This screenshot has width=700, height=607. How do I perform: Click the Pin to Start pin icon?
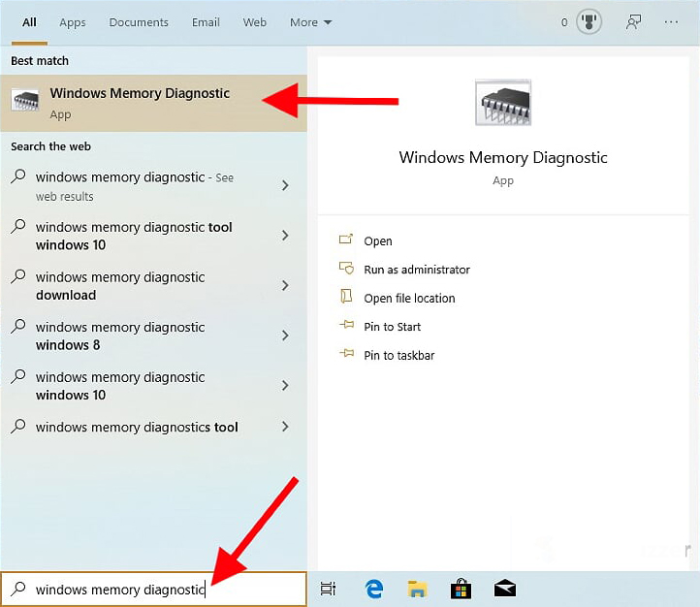coord(346,325)
